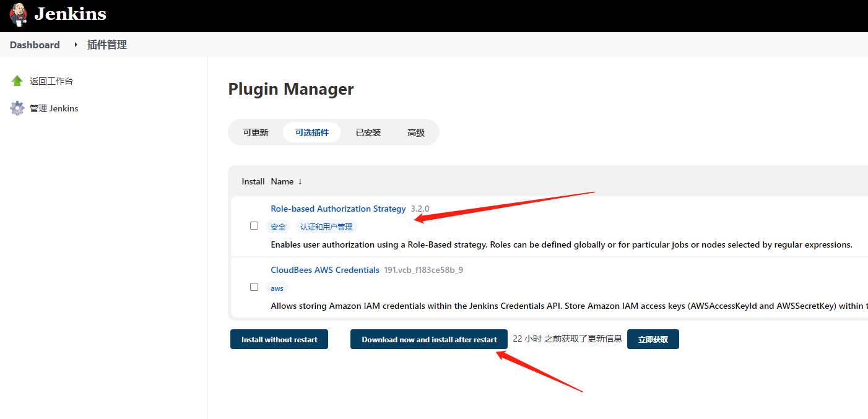Click the Plugin Manager heading
This screenshot has height=419, width=868.
tap(291, 89)
